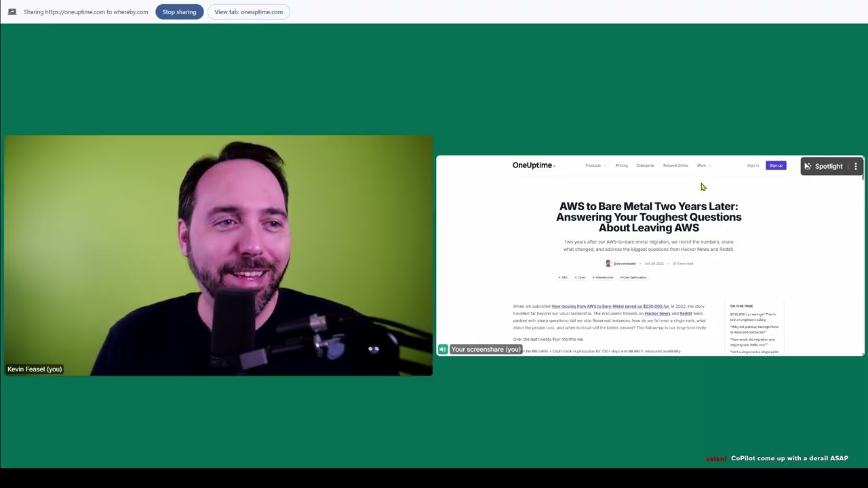Jump to '$230,000 / yr savings?' section
Viewport: 868px width, 488px height.
coord(753,317)
